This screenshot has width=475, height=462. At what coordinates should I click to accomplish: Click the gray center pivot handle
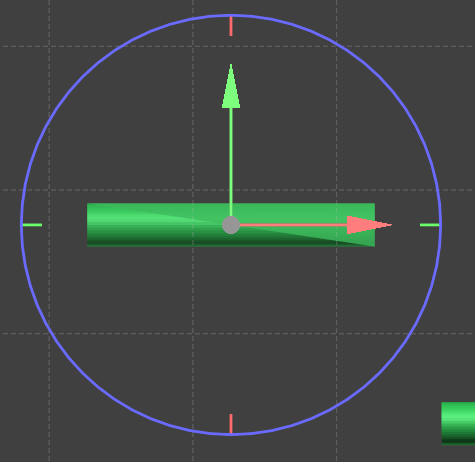231,225
